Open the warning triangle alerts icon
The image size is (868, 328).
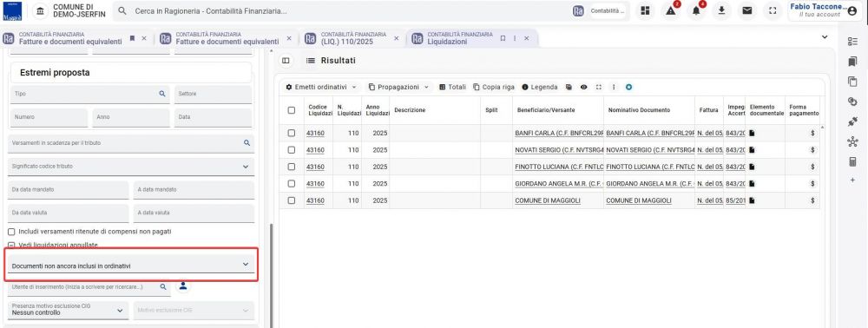[x=671, y=11]
